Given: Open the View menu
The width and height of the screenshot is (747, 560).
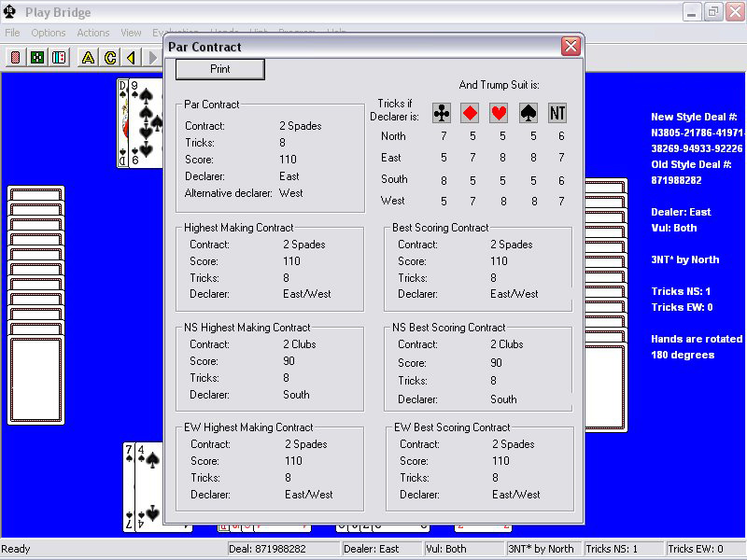Looking at the screenshot, I should [x=132, y=33].
